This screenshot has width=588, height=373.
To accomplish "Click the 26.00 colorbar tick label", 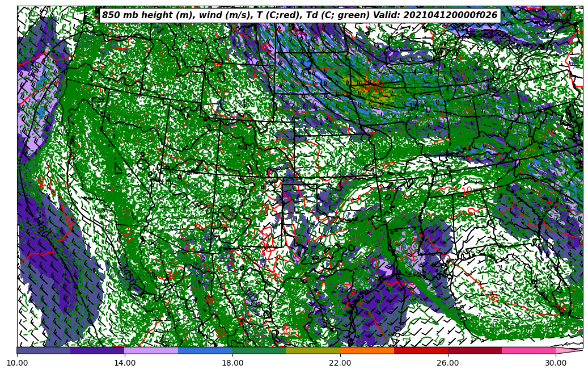I will [448, 363].
